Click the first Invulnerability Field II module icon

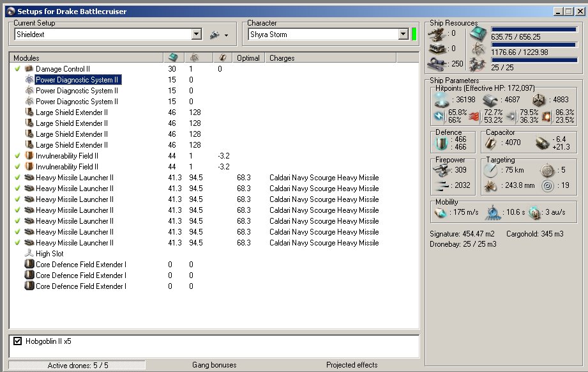pos(29,155)
